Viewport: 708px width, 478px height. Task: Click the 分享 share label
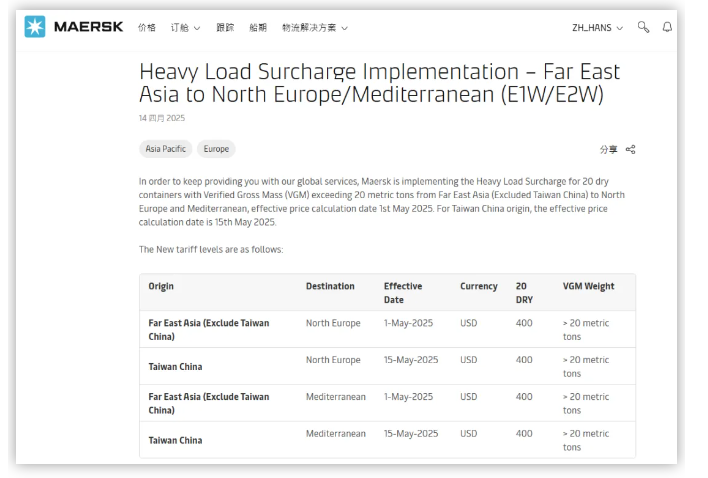(x=608, y=149)
